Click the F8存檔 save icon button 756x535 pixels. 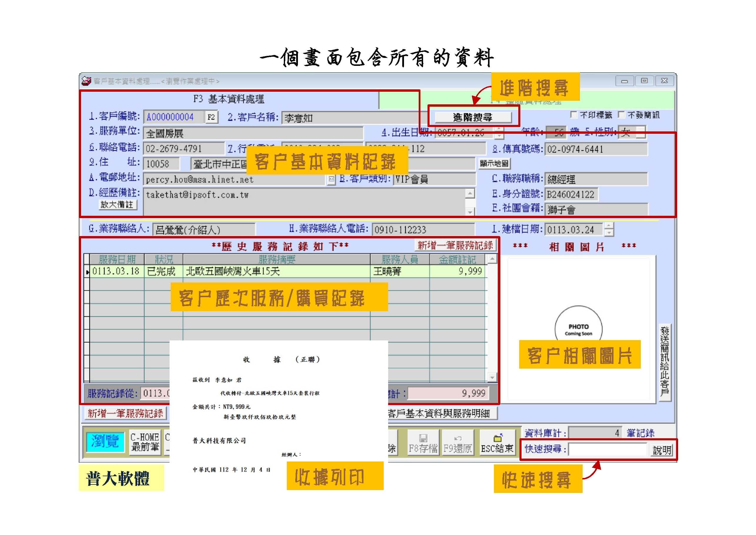coord(423,442)
